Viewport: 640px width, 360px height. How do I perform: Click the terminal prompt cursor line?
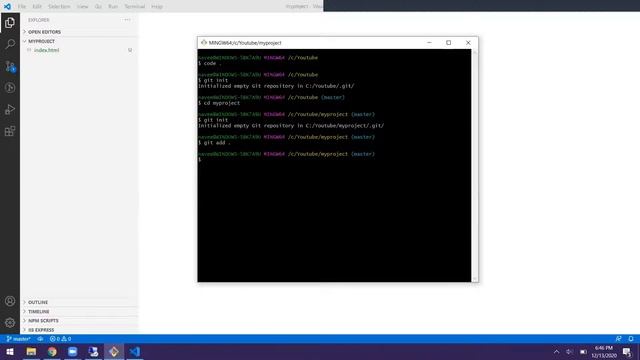[x=200, y=160]
